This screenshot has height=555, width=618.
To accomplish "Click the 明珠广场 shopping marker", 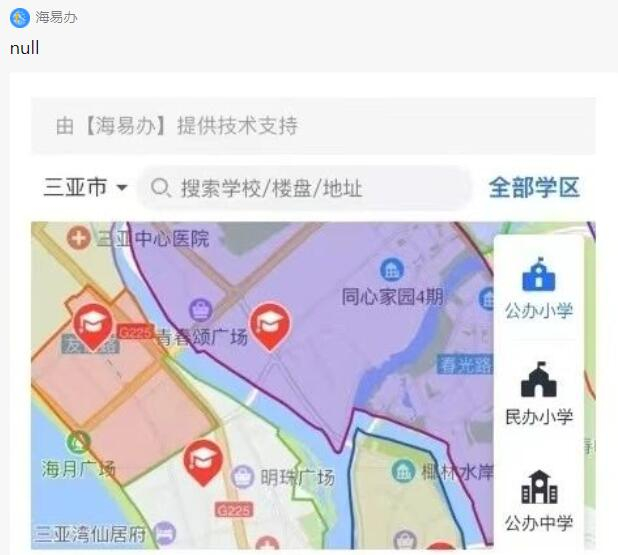I will click(x=243, y=477).
